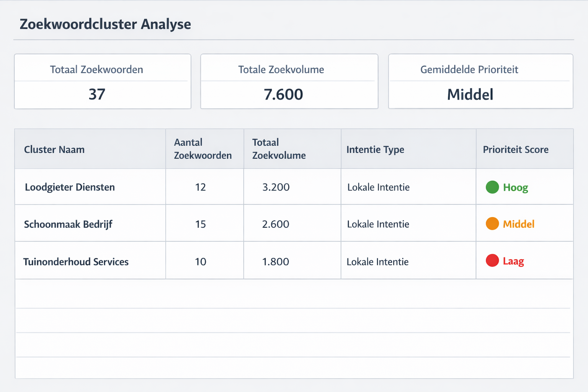Sort by Aantal Zoekwoorden column header
Image resolution: width=588 pixels, height=392 pixels.
click(203, 149)
